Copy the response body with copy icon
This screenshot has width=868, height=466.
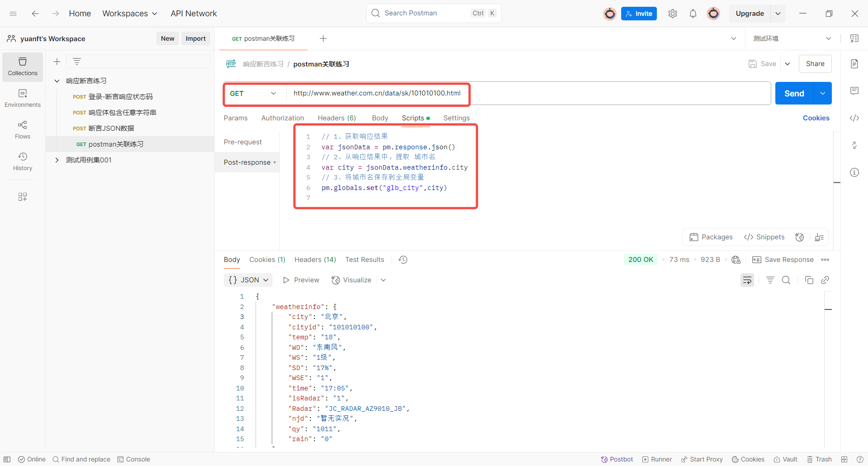coord(809,280)
